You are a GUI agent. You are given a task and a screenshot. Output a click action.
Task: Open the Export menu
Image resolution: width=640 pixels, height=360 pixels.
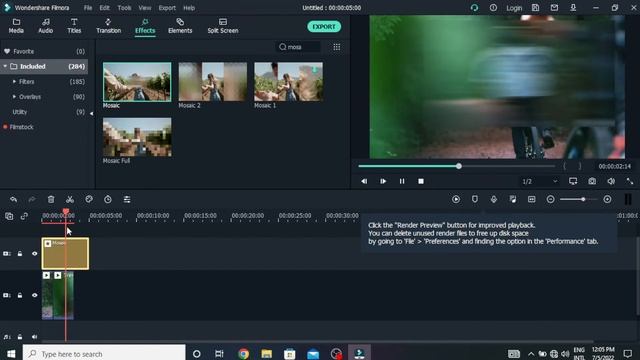pyautogui.click(x=167, y=8)
